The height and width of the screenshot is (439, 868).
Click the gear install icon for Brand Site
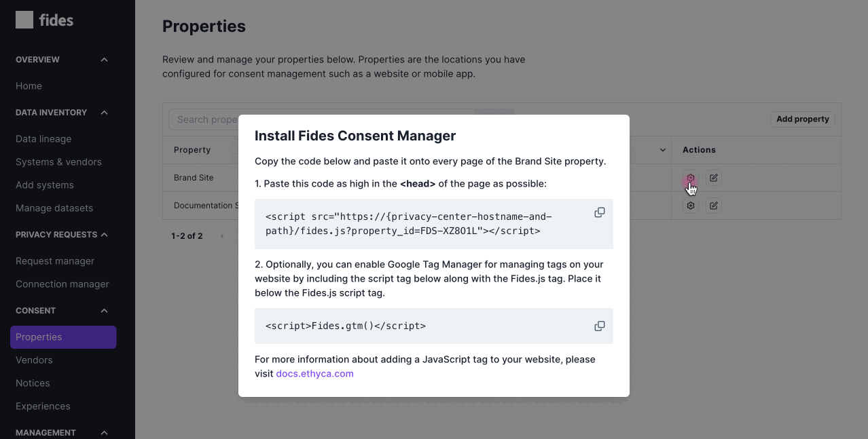[691, 178]
